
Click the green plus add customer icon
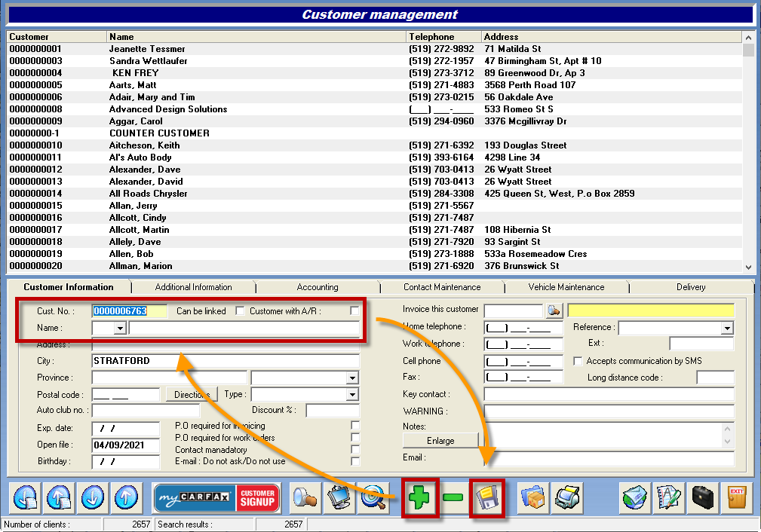pyautogui.click(x=419, y=497)
